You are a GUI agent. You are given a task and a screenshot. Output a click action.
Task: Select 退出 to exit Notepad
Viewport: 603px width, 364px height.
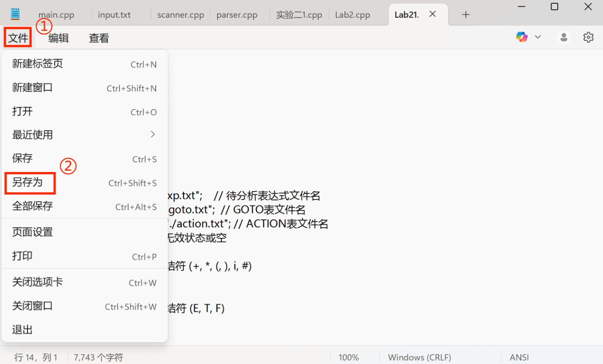22,329
